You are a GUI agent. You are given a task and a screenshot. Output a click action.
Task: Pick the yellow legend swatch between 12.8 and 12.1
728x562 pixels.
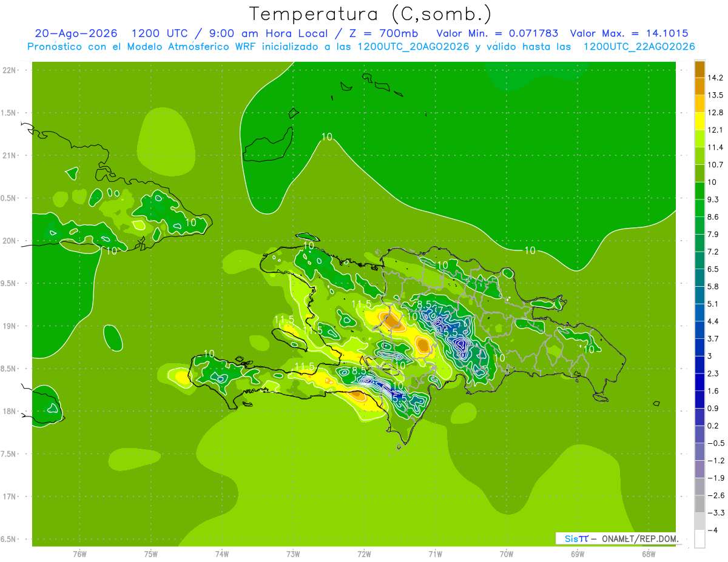pos(699,121)
